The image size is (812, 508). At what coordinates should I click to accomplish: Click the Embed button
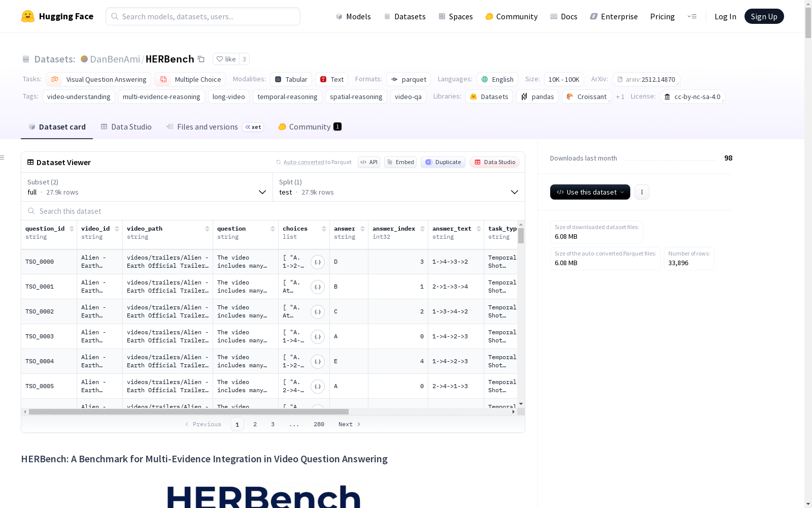[x=400, y=162]
